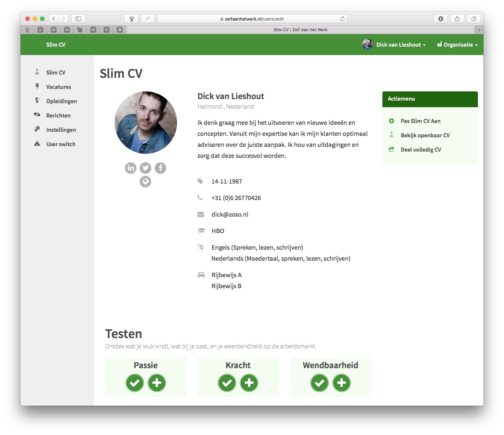
Task: Open User switch from the sidebar
Action: point(61,144)
